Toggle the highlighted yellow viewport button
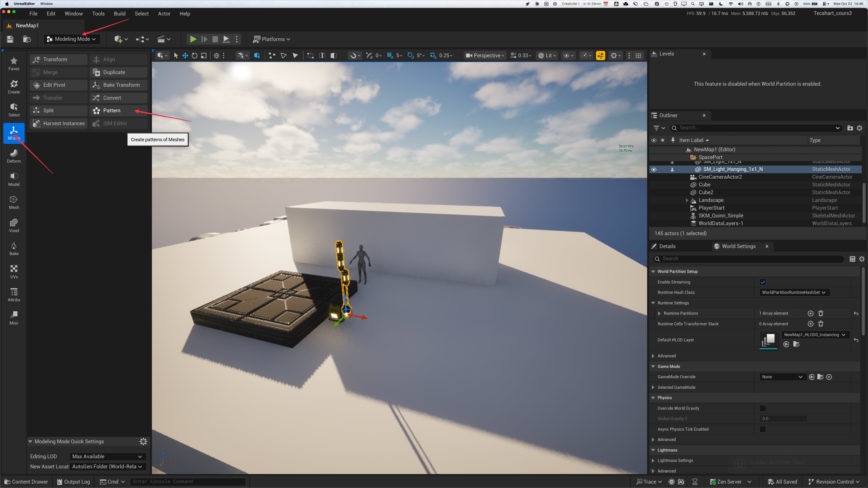The height and width of the screenshot is (488, 868). click(600, 56)
